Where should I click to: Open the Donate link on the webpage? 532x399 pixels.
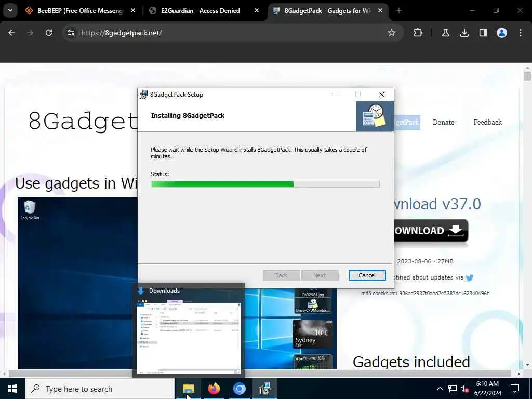coord(443,122)
